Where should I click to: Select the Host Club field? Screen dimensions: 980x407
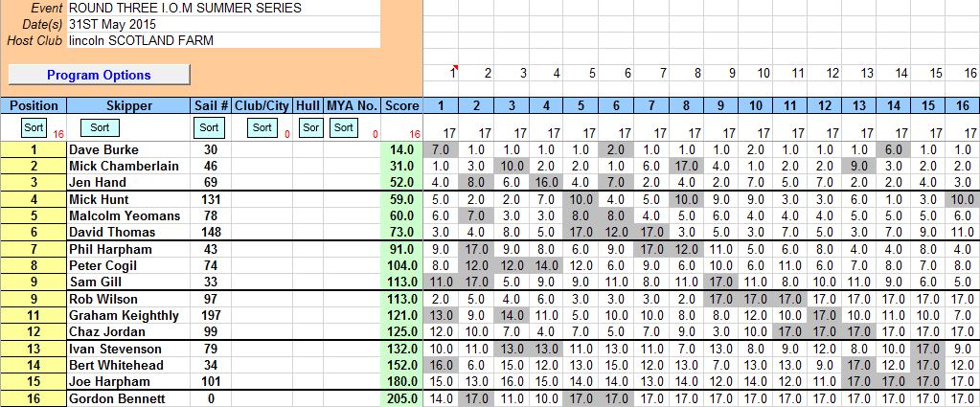tap(223, 40)
